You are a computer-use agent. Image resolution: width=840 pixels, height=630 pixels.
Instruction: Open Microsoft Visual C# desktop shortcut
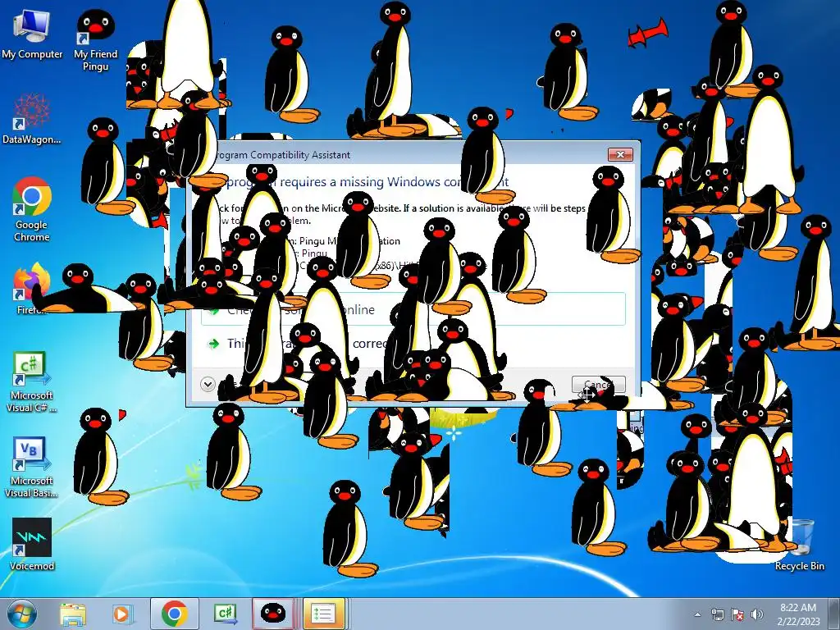click(x=32, y=382)
